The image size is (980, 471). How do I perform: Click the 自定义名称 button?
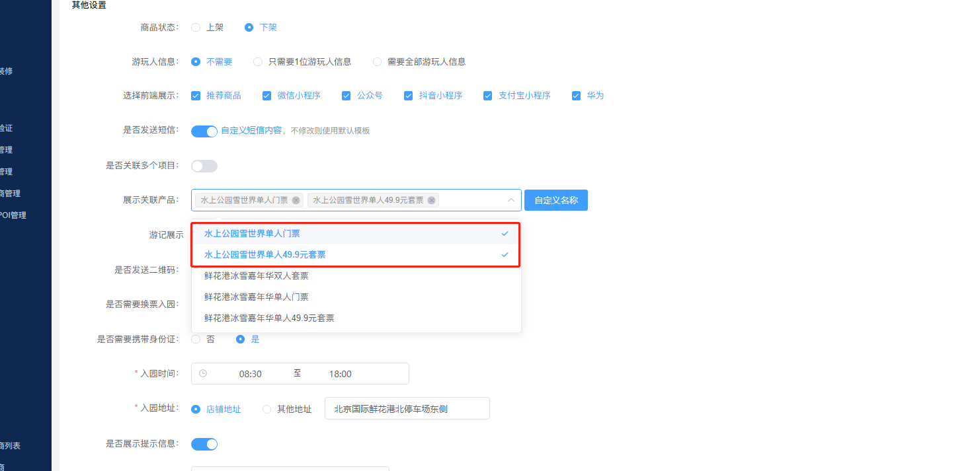555,199
